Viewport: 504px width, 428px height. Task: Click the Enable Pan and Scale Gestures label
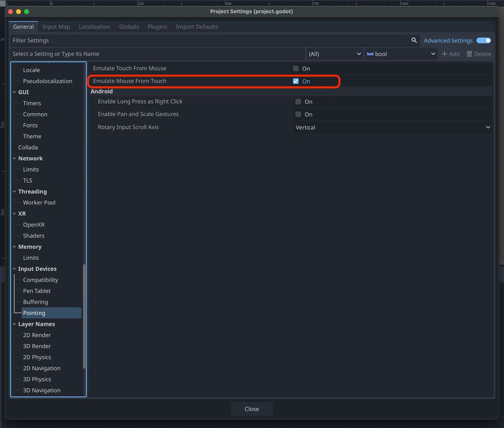click(x=138, y=114)
